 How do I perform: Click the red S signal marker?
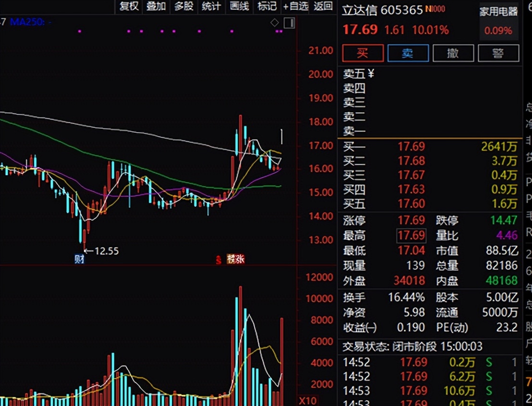(218, 260)
